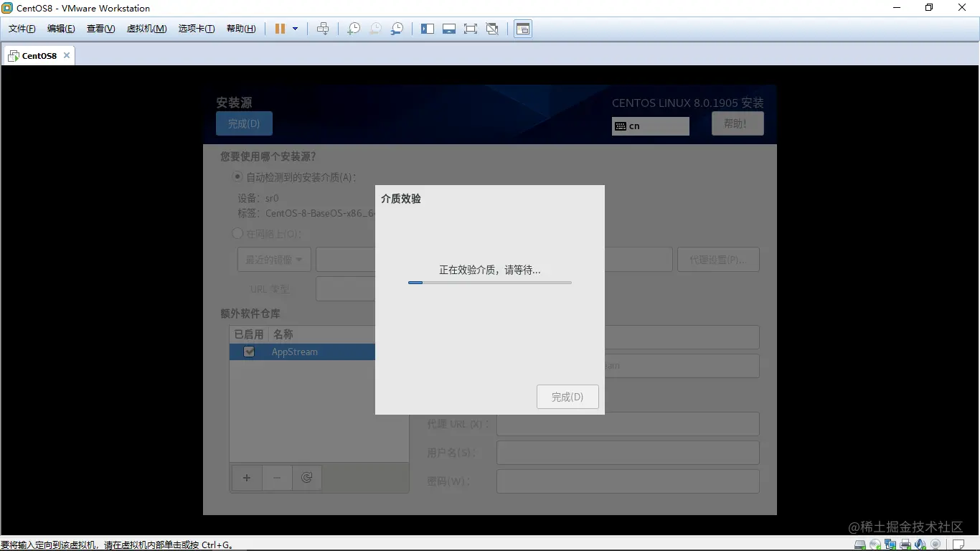Click the printer status icon
980x551 pixels.
pos(905,545)
